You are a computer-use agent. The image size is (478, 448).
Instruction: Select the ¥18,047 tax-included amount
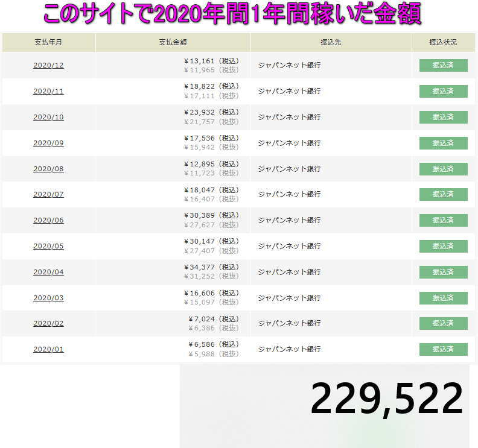(x=212, y=190)
